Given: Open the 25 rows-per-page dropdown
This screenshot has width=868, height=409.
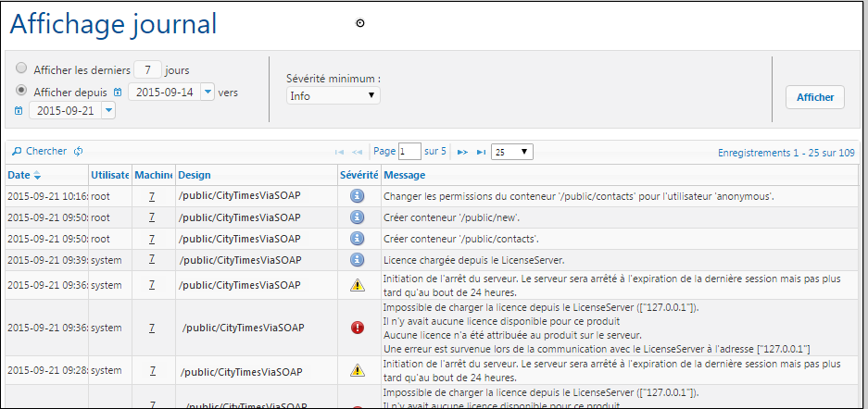Looking at the screenshot, I should pyautogui.click(x=511, y=152).
